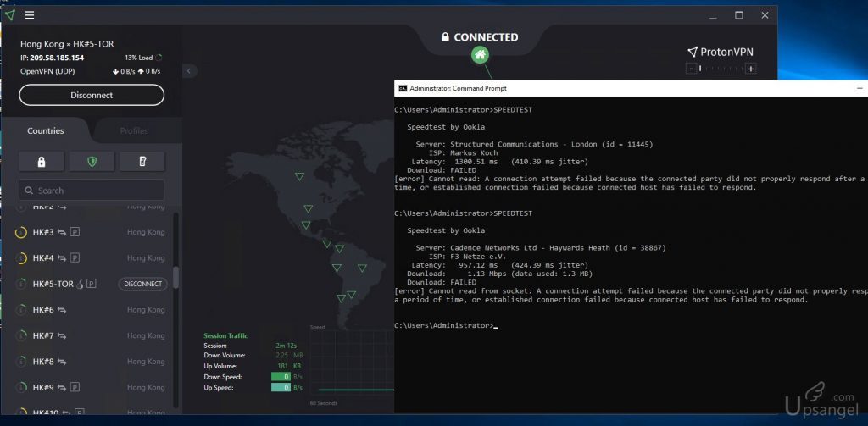Click the IP address 209.58.185.154

(x=57, y=58)
